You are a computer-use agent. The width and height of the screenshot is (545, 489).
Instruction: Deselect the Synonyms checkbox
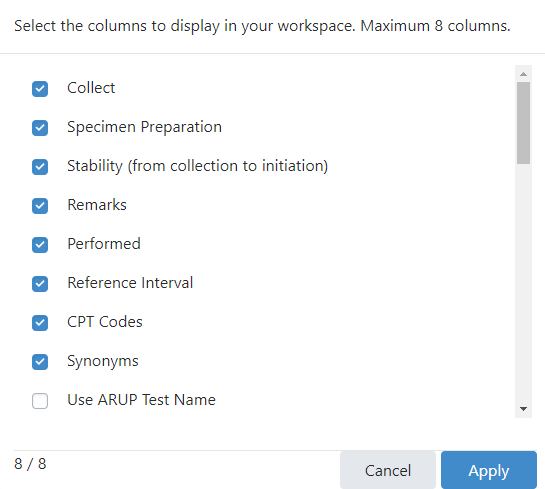(40, 361)
